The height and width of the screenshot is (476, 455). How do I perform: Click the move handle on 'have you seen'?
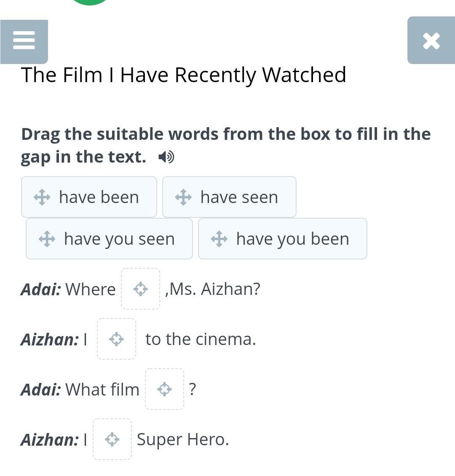coord(47,239)
